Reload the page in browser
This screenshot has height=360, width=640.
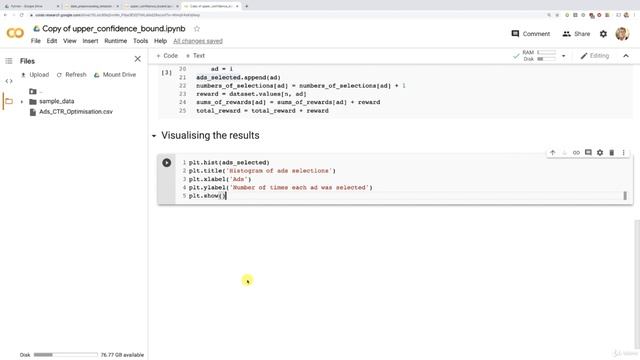pos(22,15)
